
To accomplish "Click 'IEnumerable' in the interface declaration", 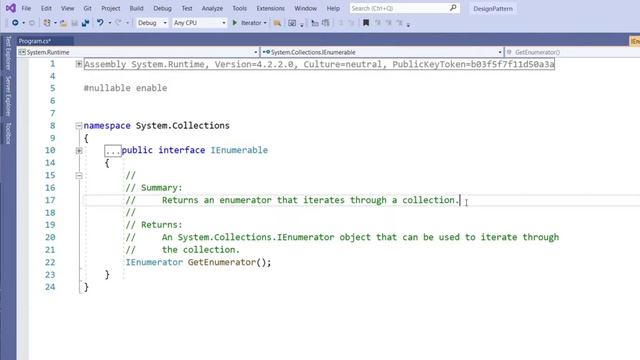I will tap(239, 150).
